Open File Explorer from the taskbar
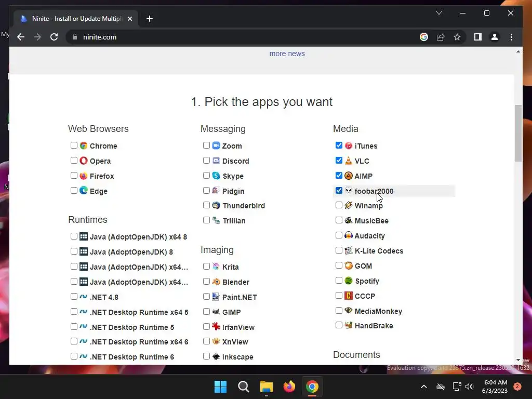Image resolution: width=532 pixels, height=399 pixels. pos(267,387)
